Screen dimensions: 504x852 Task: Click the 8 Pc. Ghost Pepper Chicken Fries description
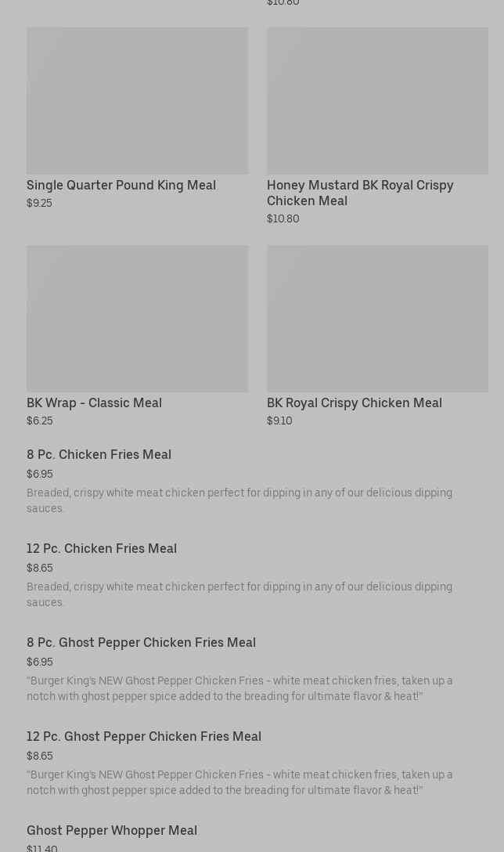[x=239, y=688]
